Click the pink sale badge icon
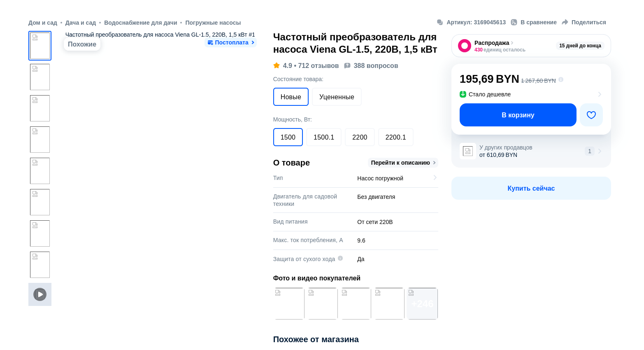The width and height of the screenshot is (644, 350). [x=465, y=46]
